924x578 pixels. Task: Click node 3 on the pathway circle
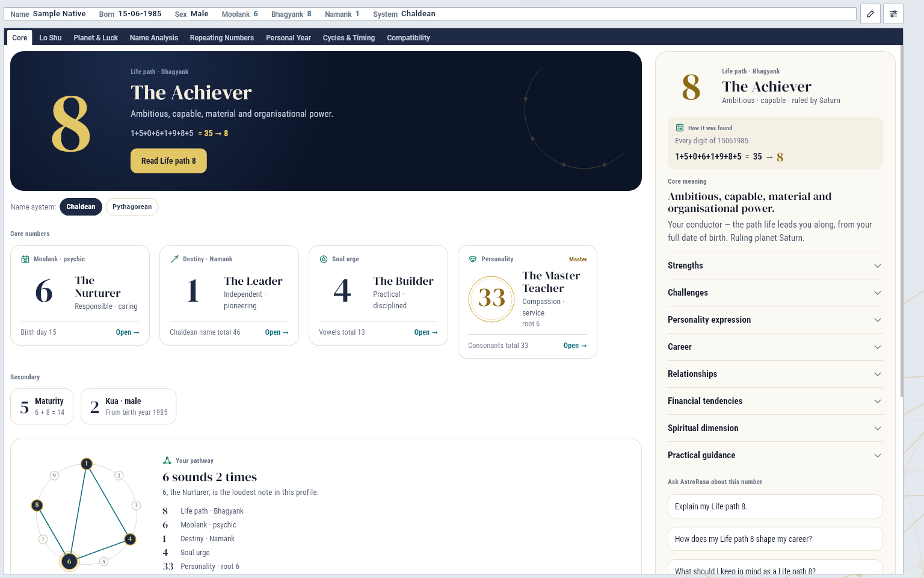[137, 505]
